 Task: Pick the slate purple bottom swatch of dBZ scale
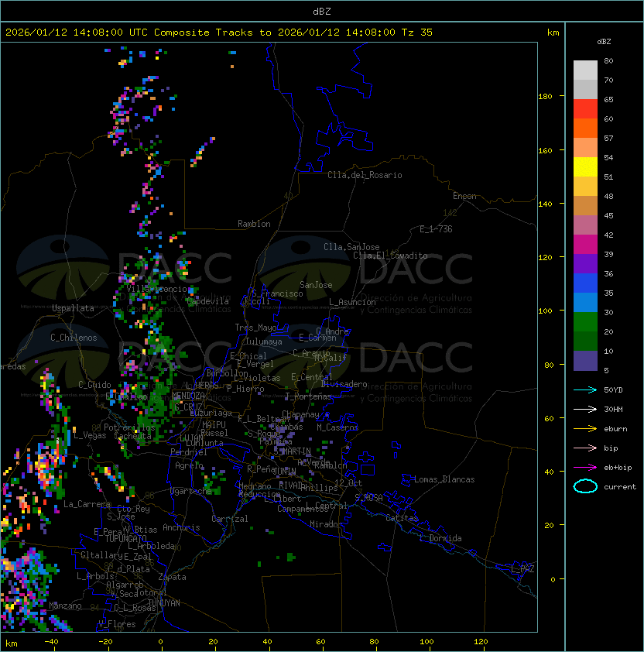(x=585, y=361)
